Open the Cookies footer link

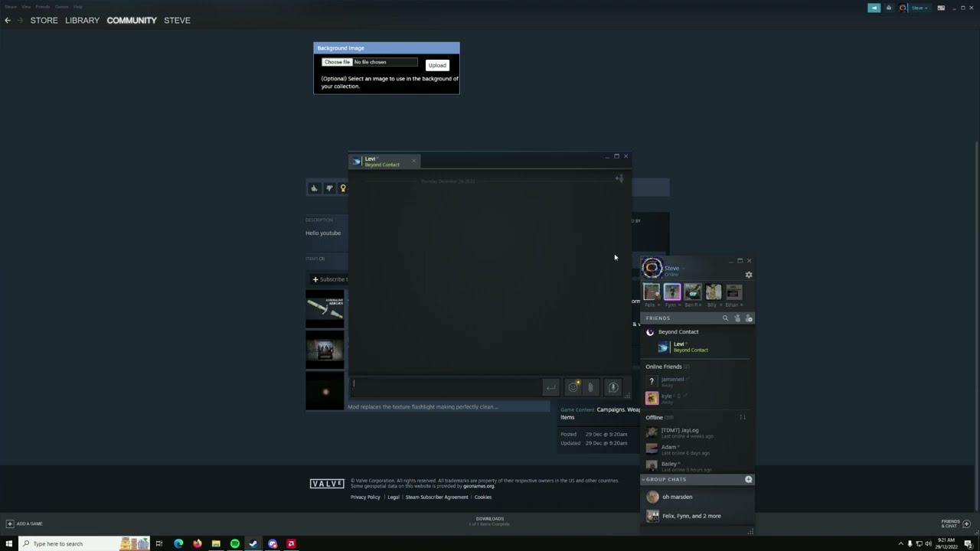(483, 497)
